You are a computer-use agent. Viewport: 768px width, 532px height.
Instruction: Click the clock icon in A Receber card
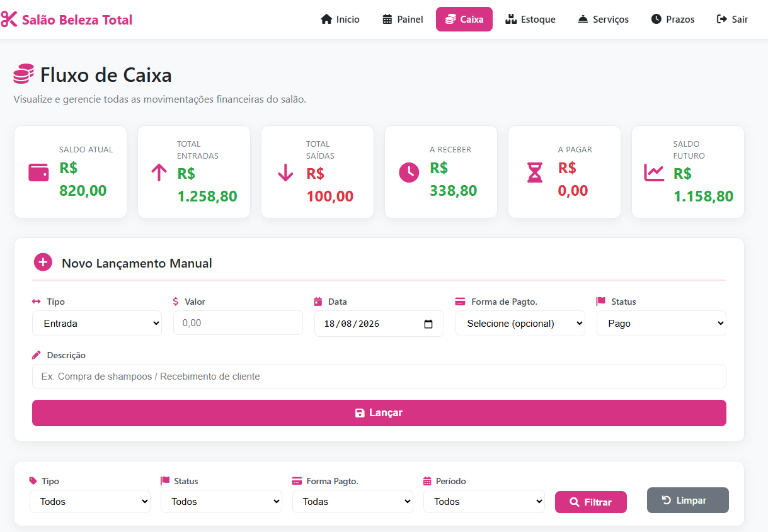coord(409,173)
